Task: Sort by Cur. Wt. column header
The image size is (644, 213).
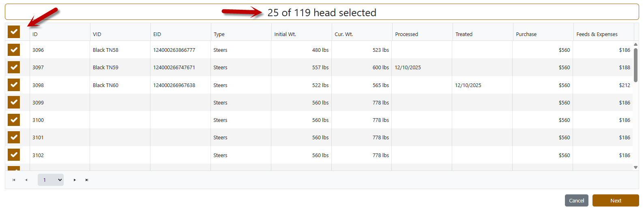Action: pos(343,34)
